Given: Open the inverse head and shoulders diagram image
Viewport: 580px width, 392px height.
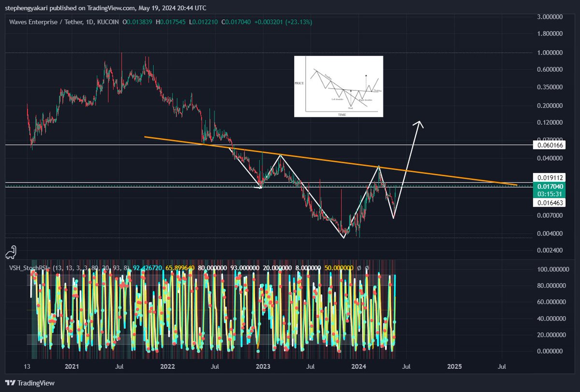Looking at the screenshot, I should tap(338, 86).
